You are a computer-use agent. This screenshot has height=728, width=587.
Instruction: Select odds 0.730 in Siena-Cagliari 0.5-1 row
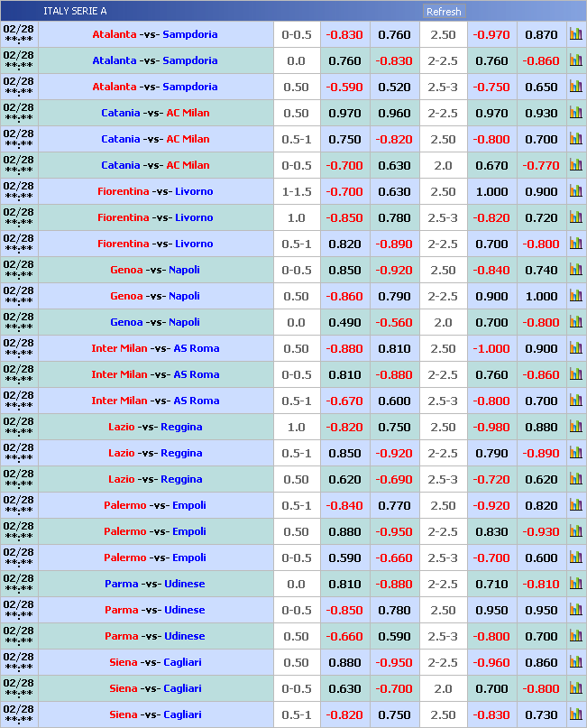[x=541, y=714]
